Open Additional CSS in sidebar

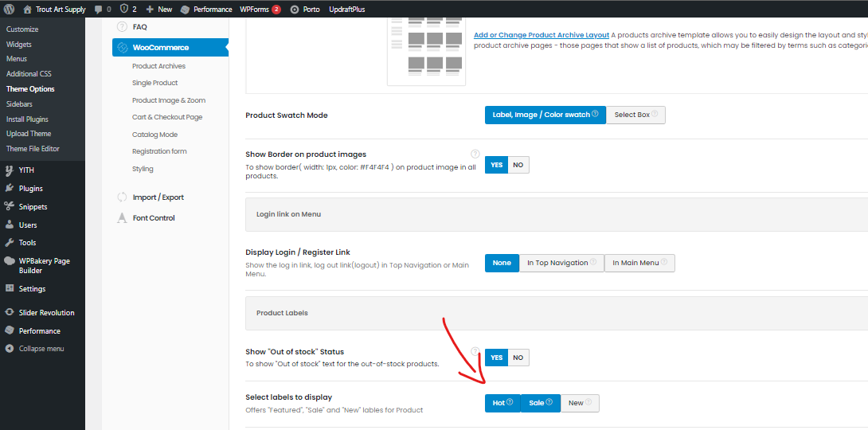click(x=29, y=73)
